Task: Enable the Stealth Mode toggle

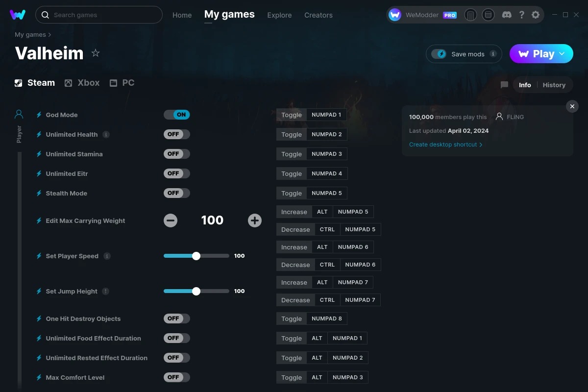Action: tap(177, 193)
